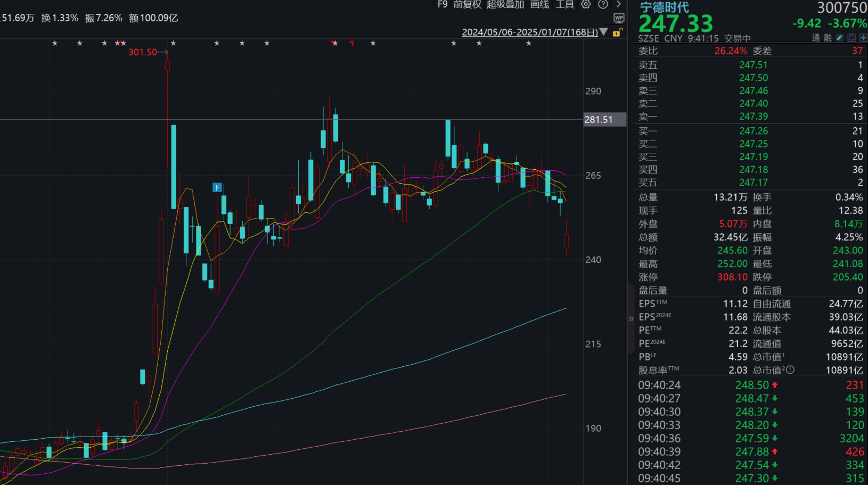
Task: Open the F9 deep data menu
Action: click(443, 4)
